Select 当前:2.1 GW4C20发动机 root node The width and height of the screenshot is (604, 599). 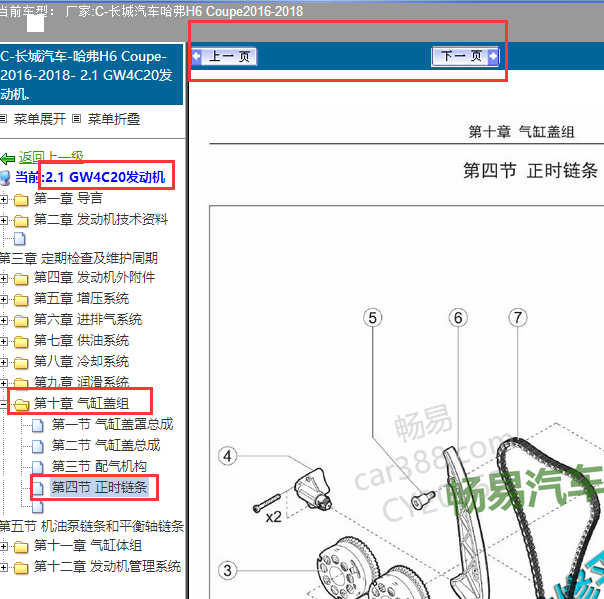pos(90,177)
